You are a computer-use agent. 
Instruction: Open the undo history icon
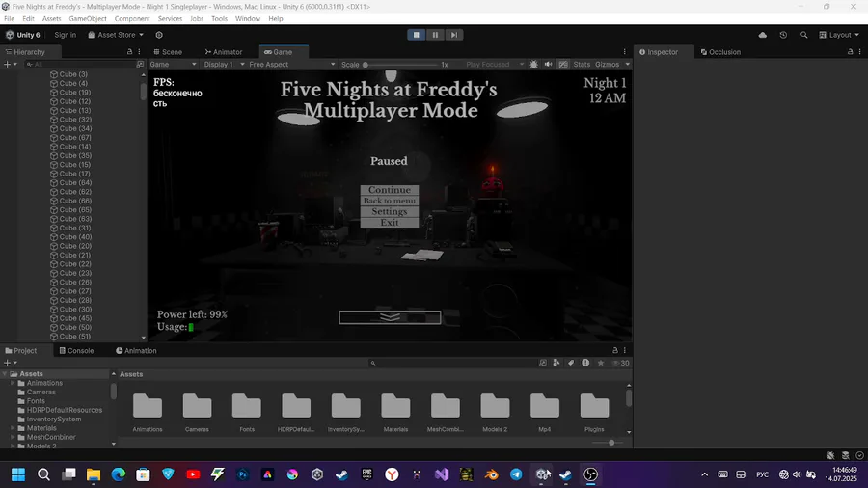coord(783,35)
